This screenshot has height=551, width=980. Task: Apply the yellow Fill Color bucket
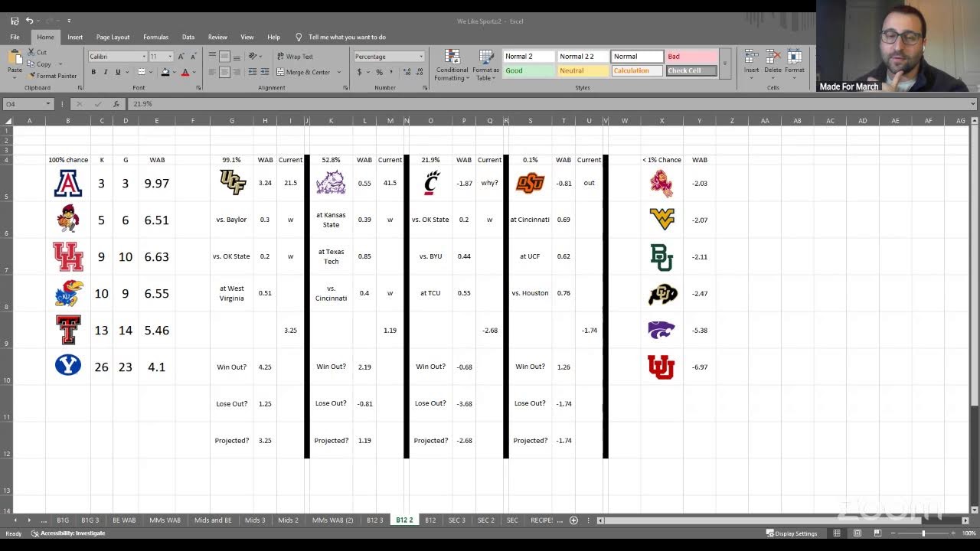[x=165, y=72]
